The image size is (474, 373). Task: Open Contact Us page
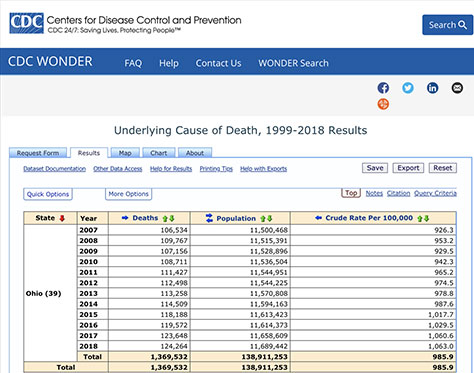218,63
